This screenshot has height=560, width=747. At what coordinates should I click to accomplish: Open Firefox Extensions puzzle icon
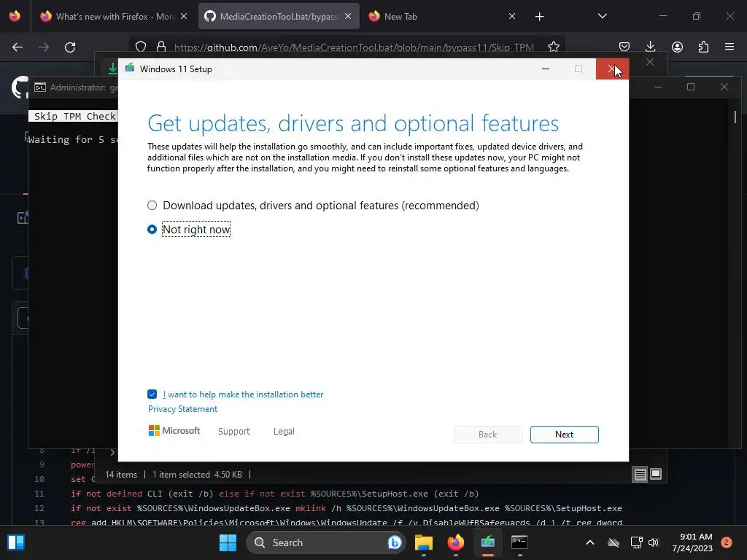pyautogui.click(x=703, y=47)
